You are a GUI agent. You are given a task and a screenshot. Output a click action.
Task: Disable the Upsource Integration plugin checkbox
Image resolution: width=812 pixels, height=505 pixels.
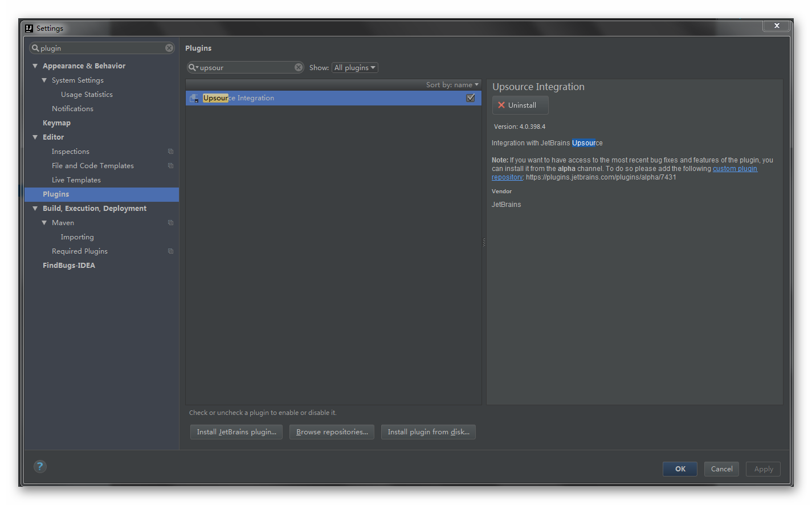pos(471,98)
